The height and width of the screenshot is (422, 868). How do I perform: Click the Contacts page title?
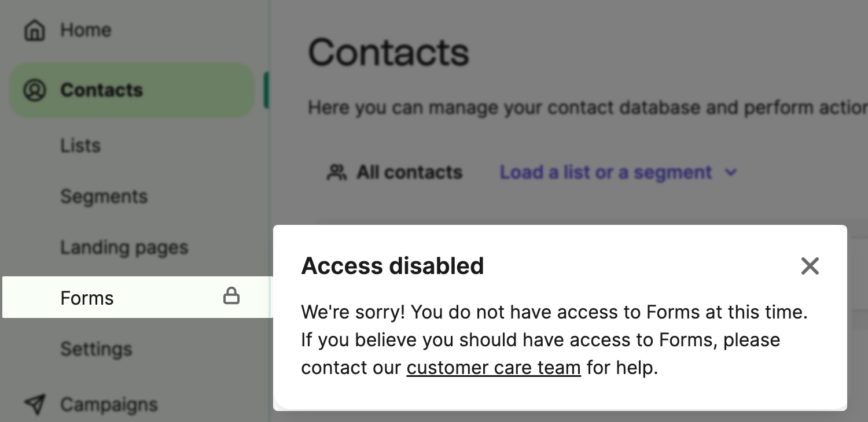pyautogui.click(x=389, y=53)
